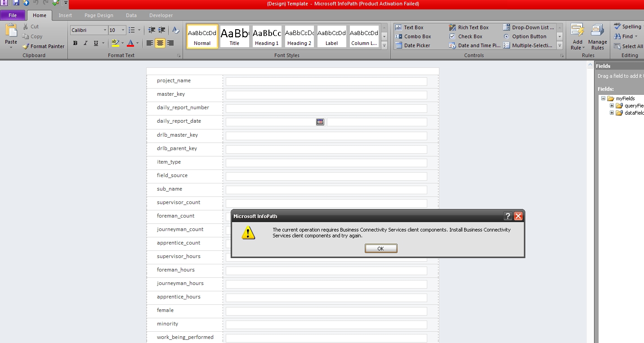Save the template from Quick Access Toolbar
The image size is (644, 343).
tap(17, 3)
